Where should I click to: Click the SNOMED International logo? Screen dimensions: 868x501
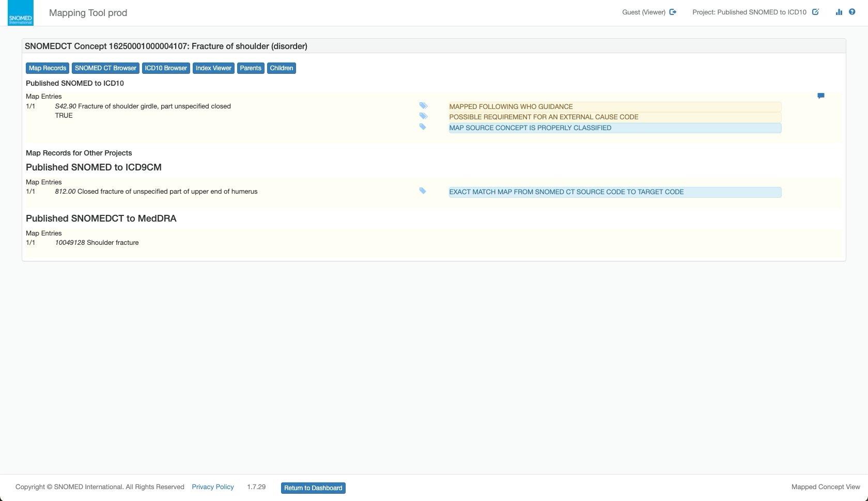pyautogui.click(x=21, y=13)
